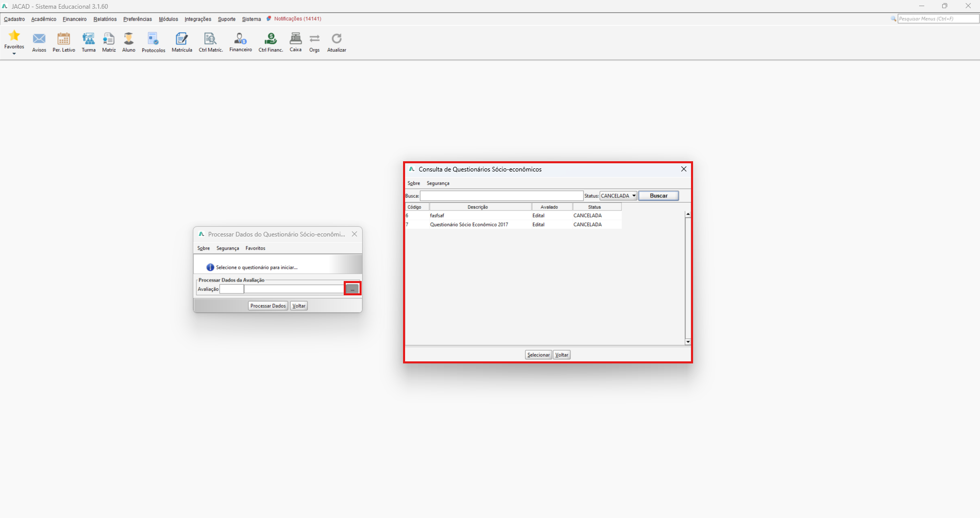Open the Relatórios menu
The width and height of the screenshot is (980, 518).
[x=105, y=19]
